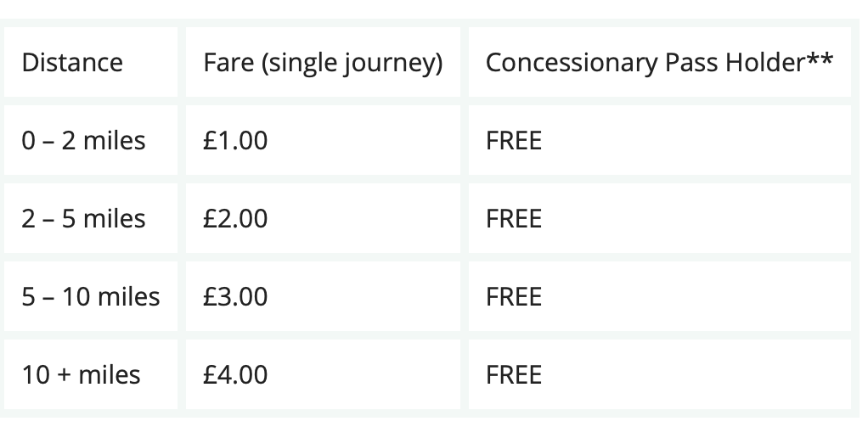Click the 10 + miles cell
This screenshot has width=868, height=438.
click(x=81, y=374)
